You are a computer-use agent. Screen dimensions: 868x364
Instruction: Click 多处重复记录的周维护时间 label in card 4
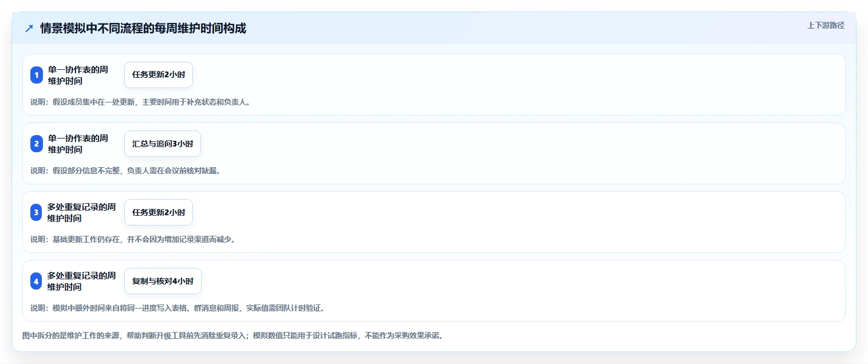(82, 281)
